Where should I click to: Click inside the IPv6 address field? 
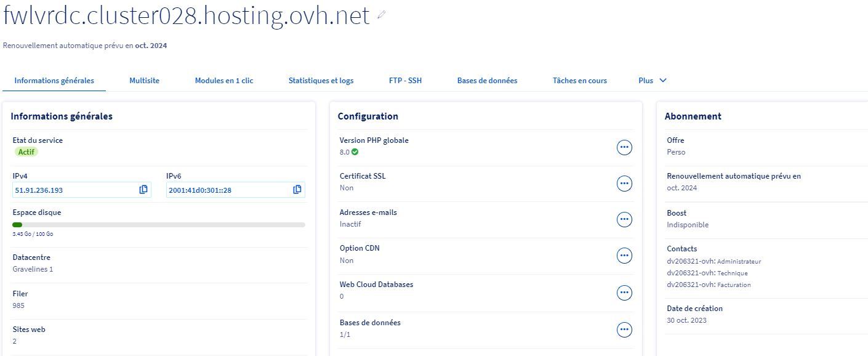pyautogui.click(x=228, y=190)
